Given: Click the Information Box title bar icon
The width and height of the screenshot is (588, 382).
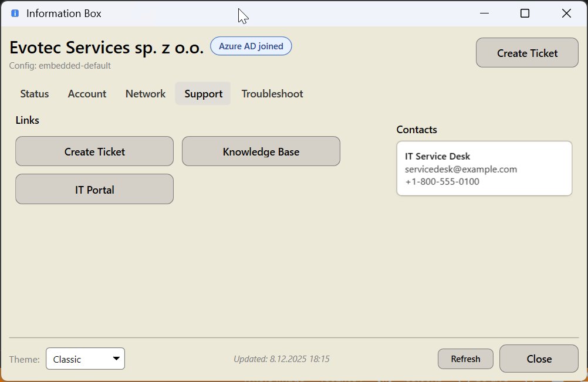Looking at the screenshot, I should [x=15, y=13].
